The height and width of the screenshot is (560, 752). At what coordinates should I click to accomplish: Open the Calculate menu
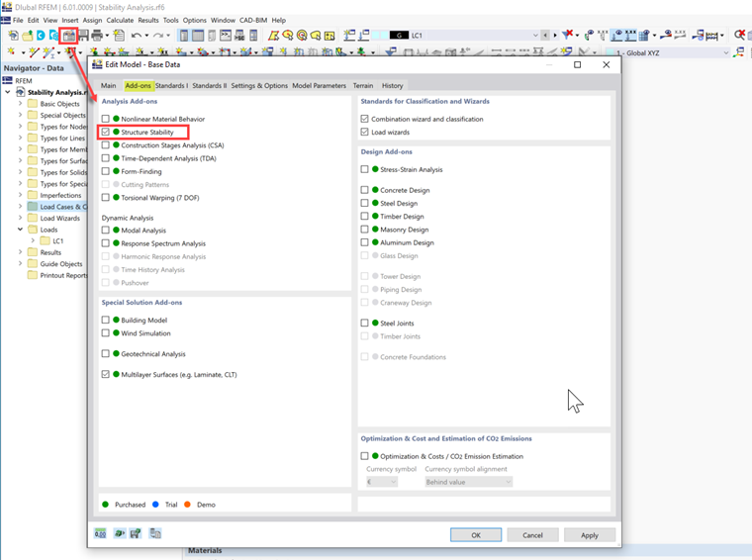(120, 20)
